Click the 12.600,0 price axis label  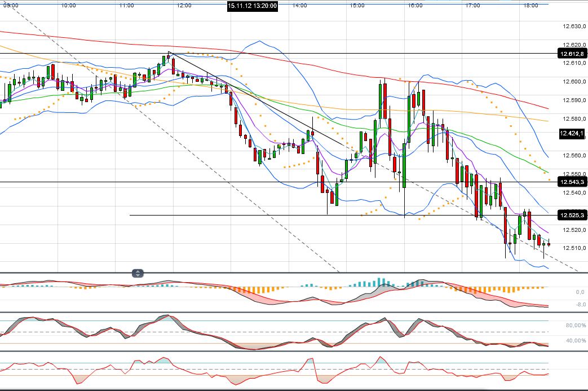(574, 82)
